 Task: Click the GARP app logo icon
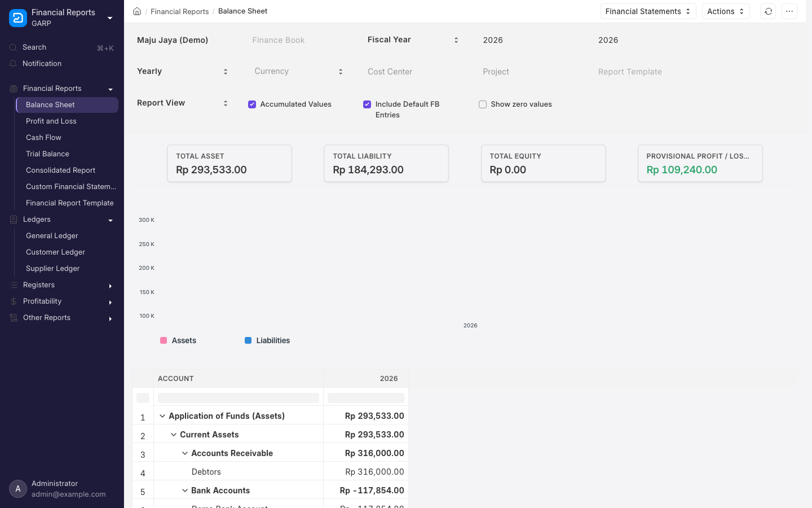point(18,18)
